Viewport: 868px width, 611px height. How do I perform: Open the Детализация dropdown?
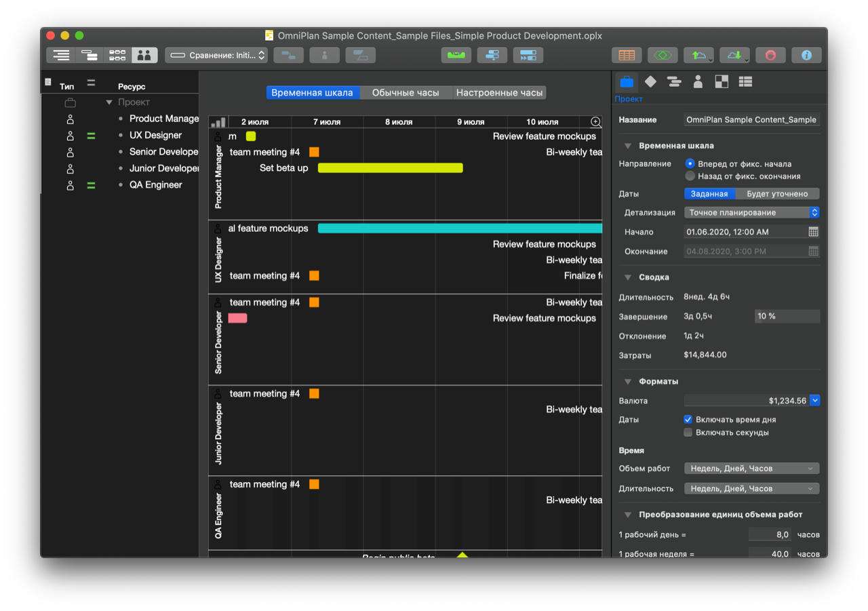click(751, 212)
